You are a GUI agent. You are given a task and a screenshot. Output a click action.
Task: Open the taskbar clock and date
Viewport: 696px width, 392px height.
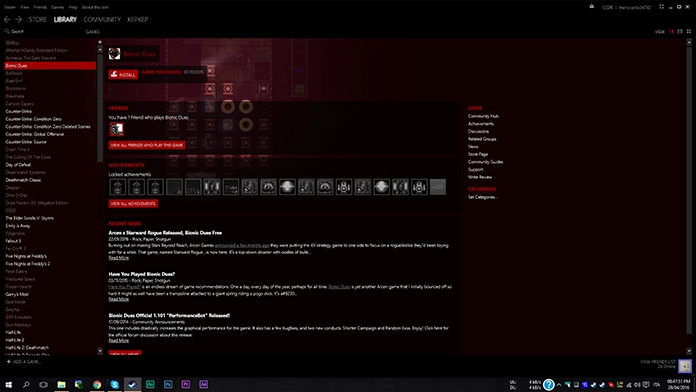tap(678, 384)
